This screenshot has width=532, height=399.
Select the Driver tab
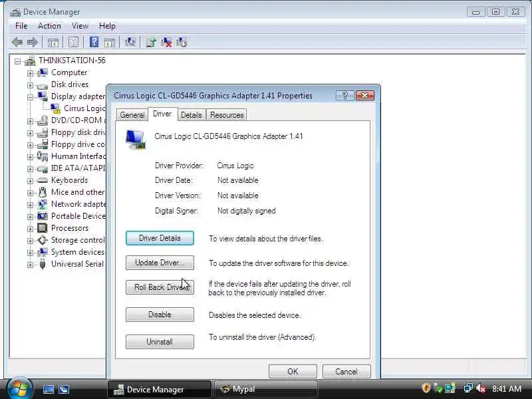pos(162,114)
